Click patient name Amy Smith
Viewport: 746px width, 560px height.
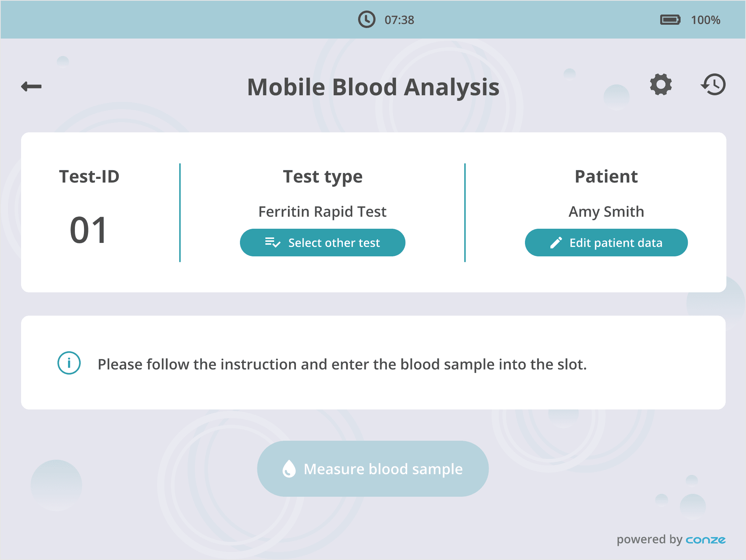(606, 212)
